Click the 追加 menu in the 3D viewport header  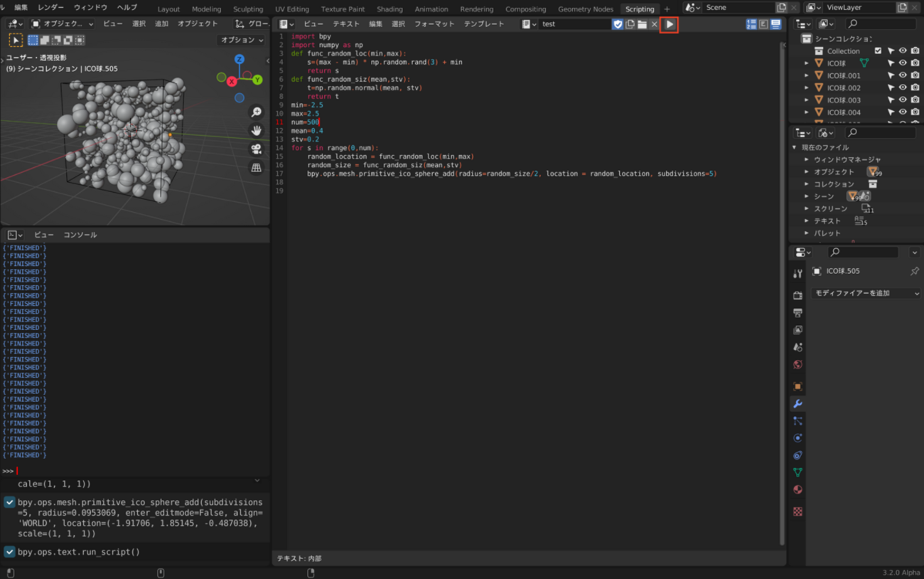click(x=161, y=24)
